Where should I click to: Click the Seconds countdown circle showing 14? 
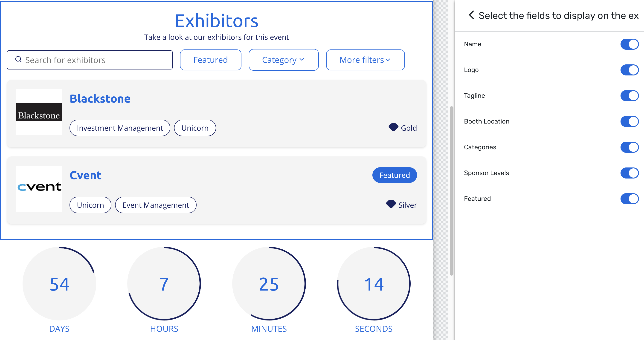[374, 284]
